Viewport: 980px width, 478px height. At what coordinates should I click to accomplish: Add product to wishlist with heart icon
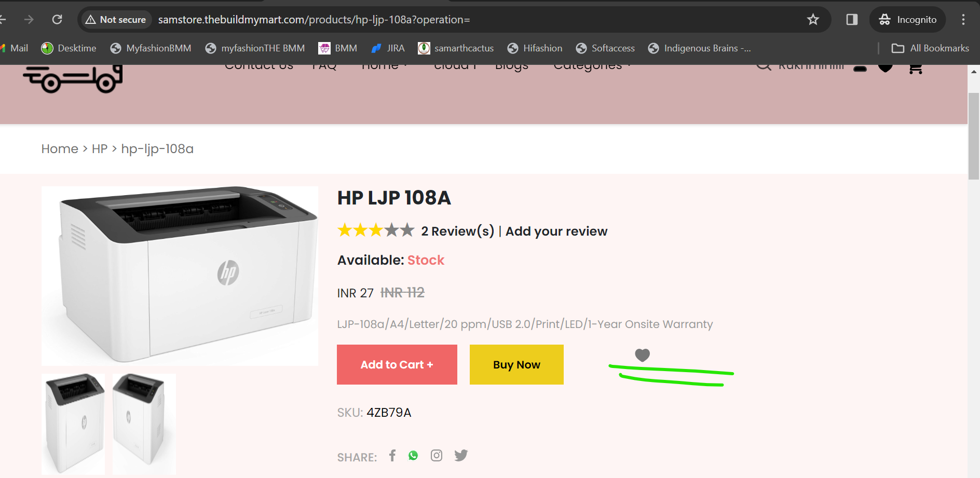tap(643, 355)
